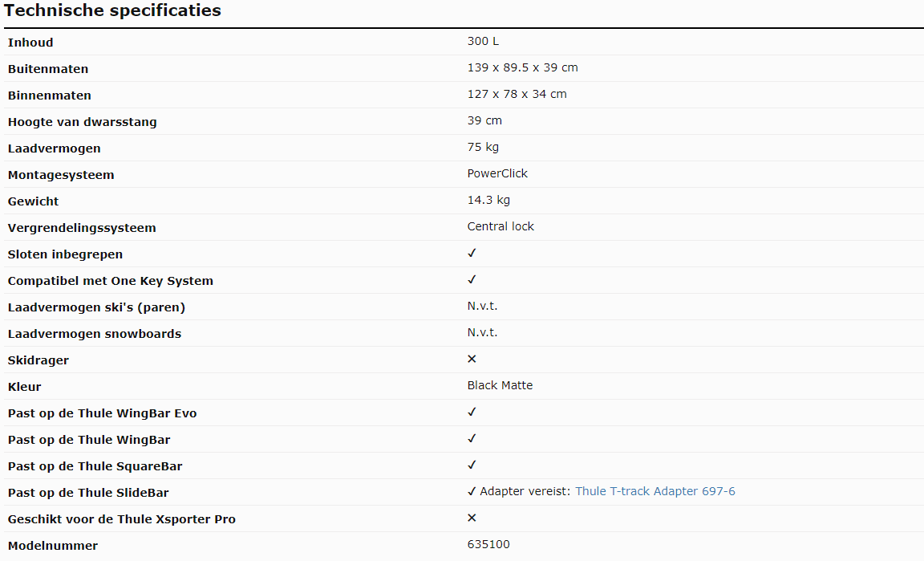Click the Laadvermogen value 75 kg
The image size is (924, 561).
pos(483,148)
